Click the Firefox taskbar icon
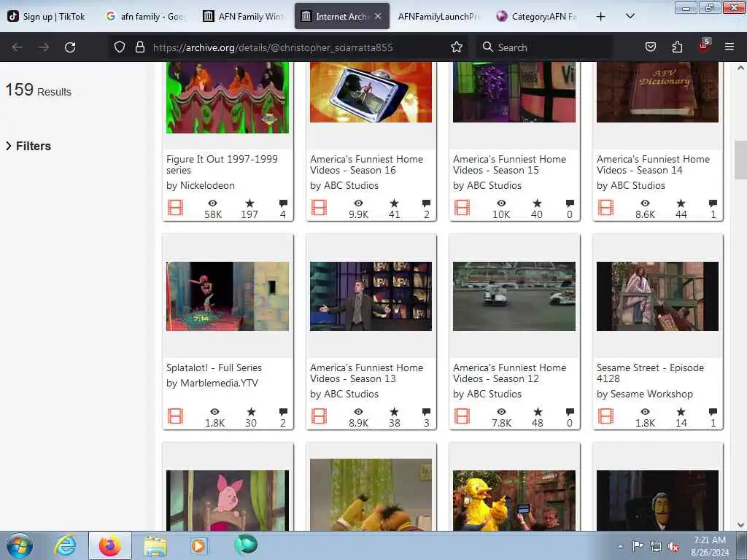Screen dimensions: 747x560 pyautogui.click(x=110, y=545)
